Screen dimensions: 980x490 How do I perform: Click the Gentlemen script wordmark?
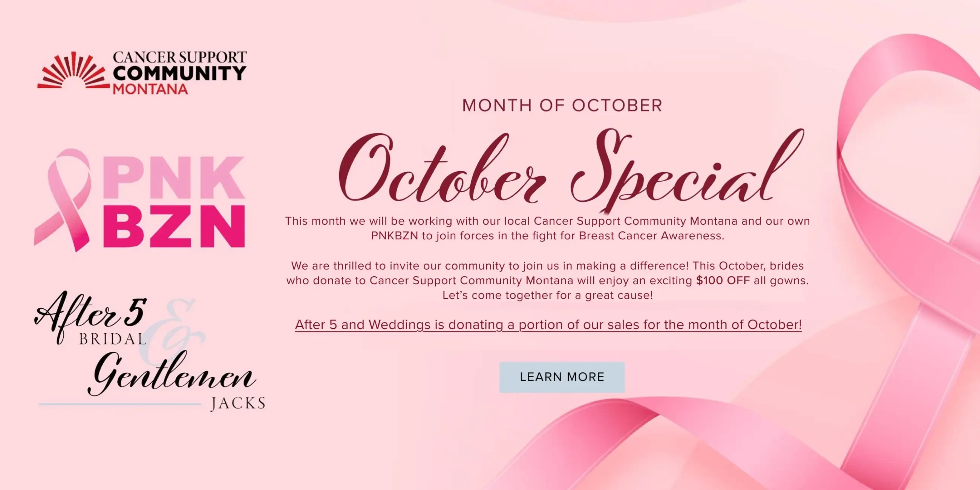pos(171,375)
